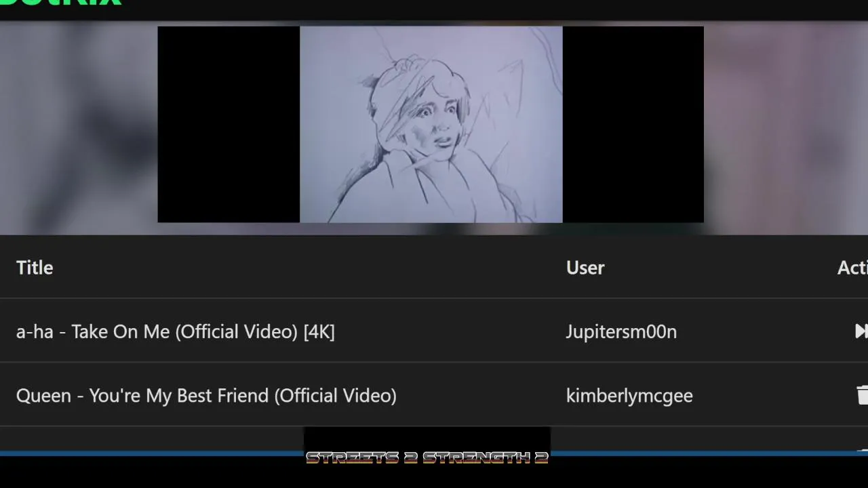The height and width of the screenshot is (488, 868).
Task: Click 'Queen - You're My Best Friend (Official Video)'
Action: 206,395
